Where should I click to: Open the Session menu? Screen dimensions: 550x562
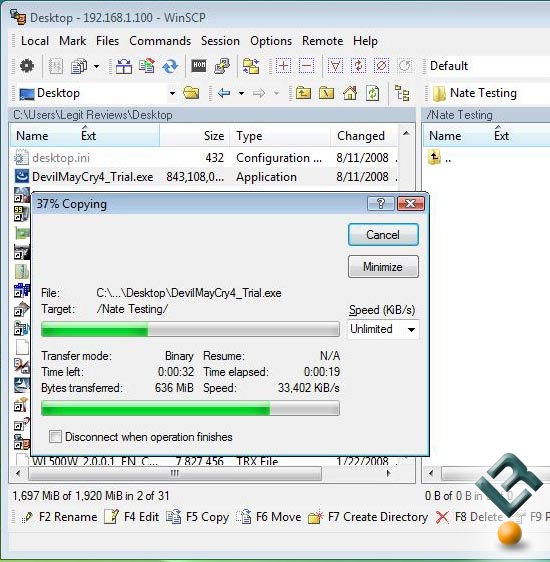click(x=220, y=41)
